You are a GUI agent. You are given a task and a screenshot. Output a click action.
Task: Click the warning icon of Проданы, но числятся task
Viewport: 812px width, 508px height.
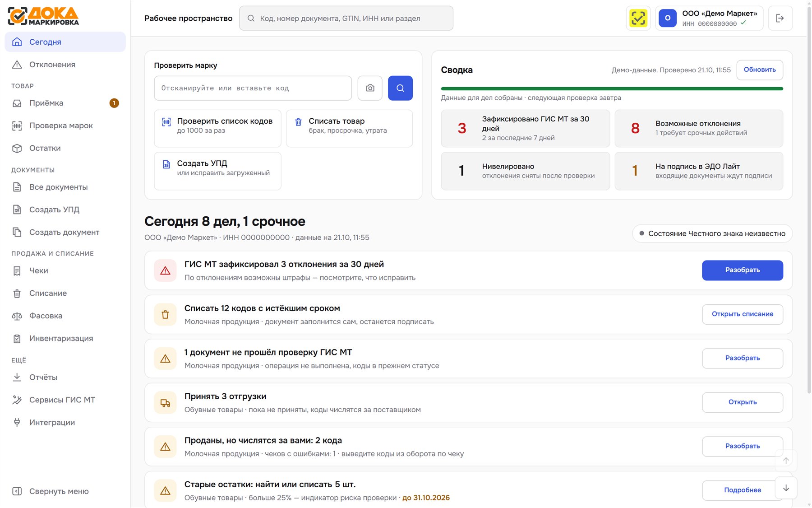pyautogui.click(x=165, y=447)
